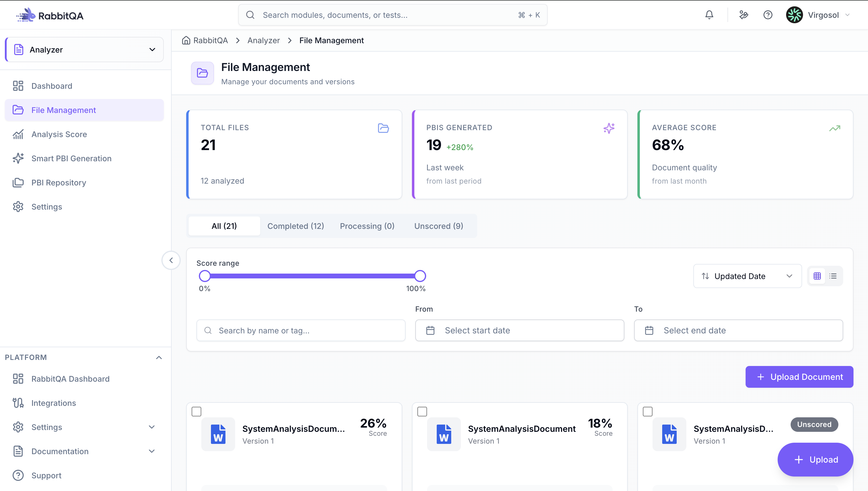Click the score range maximum slider handle

click(x=420, y=276)
